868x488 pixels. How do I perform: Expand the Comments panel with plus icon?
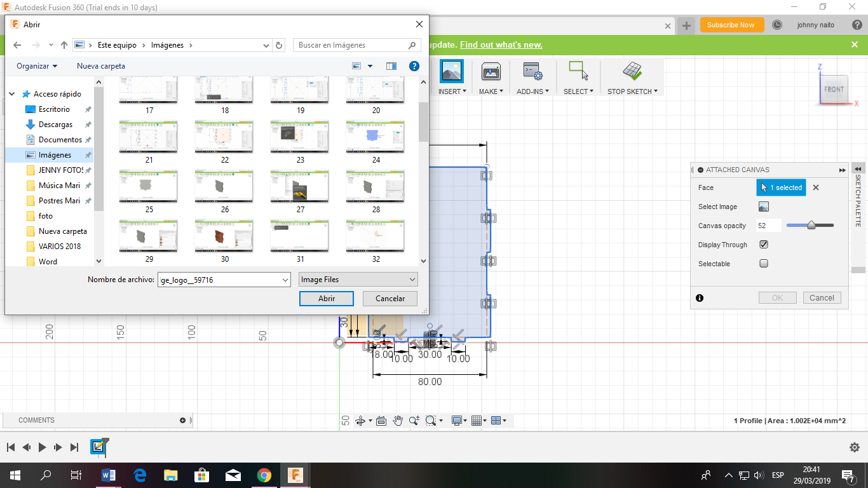coord(183,420)
